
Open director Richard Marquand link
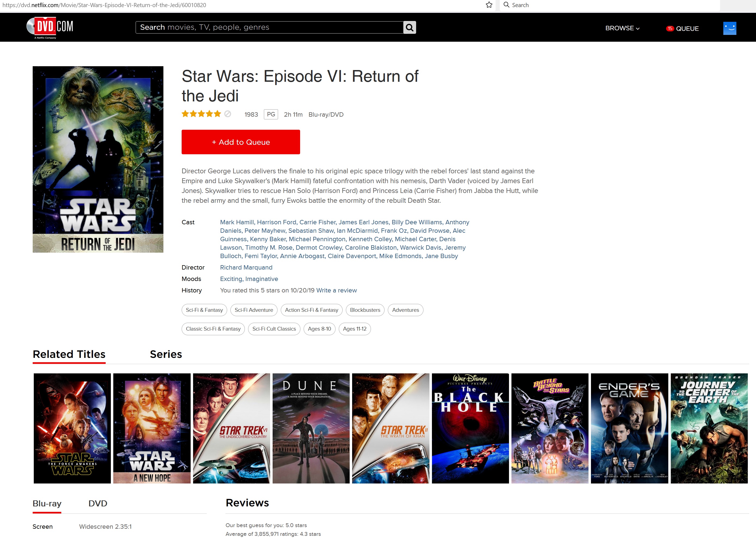click(x=246, y=267)
